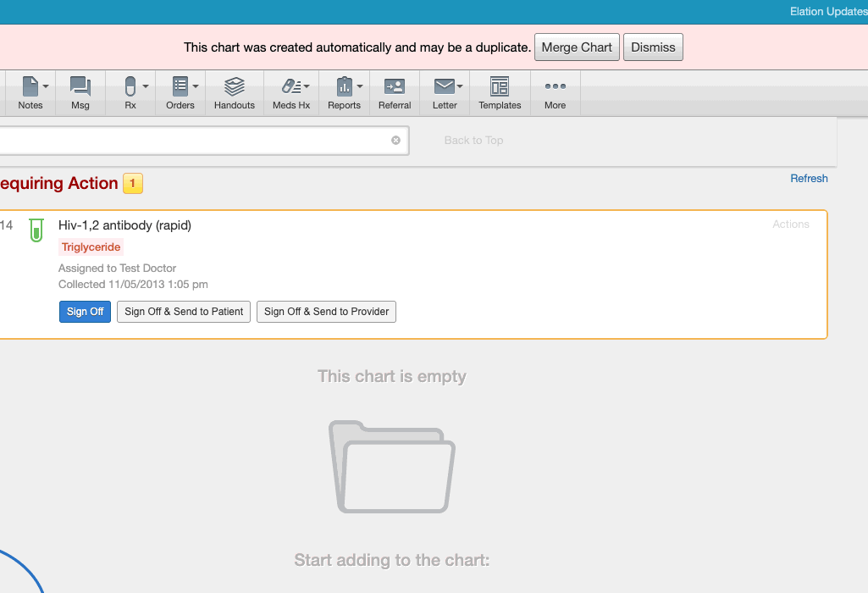Click the Meds Hx pills icon
Viewport: 868px width, 593px height.
pos(290,86)
